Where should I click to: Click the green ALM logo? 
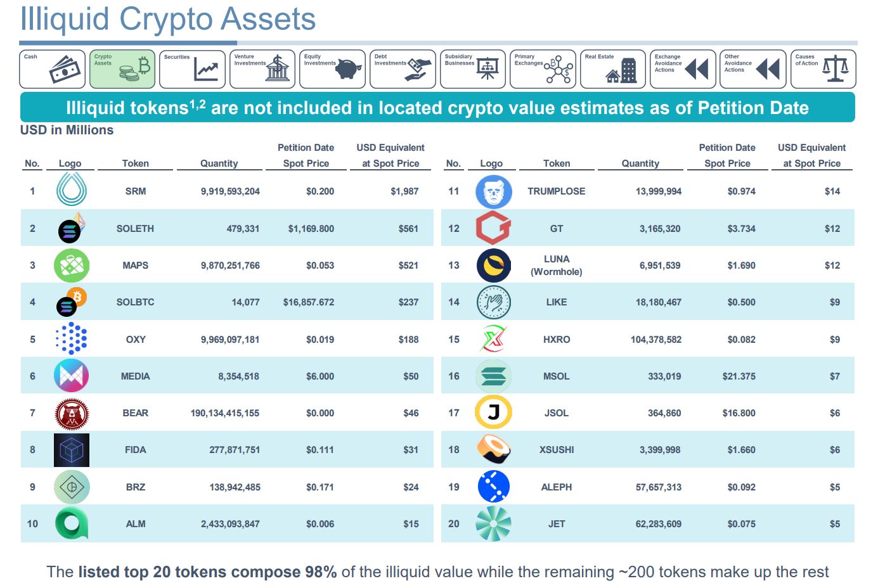click(72, 524)
